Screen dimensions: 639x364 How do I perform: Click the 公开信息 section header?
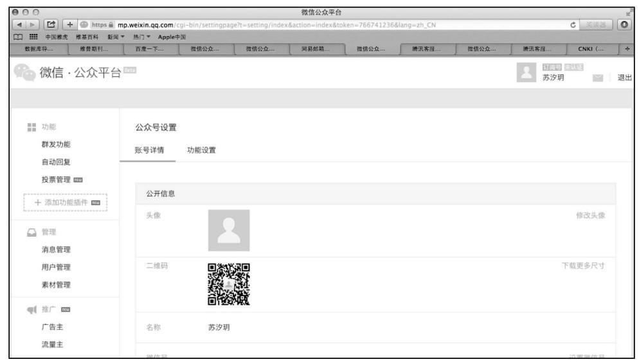pos(375,194)
